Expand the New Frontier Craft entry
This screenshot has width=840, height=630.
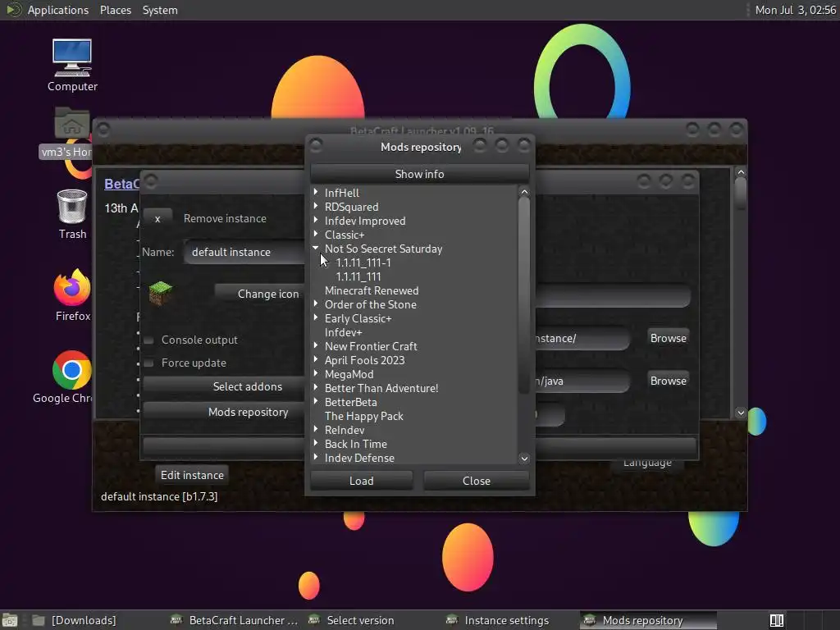tap(316, 345)
